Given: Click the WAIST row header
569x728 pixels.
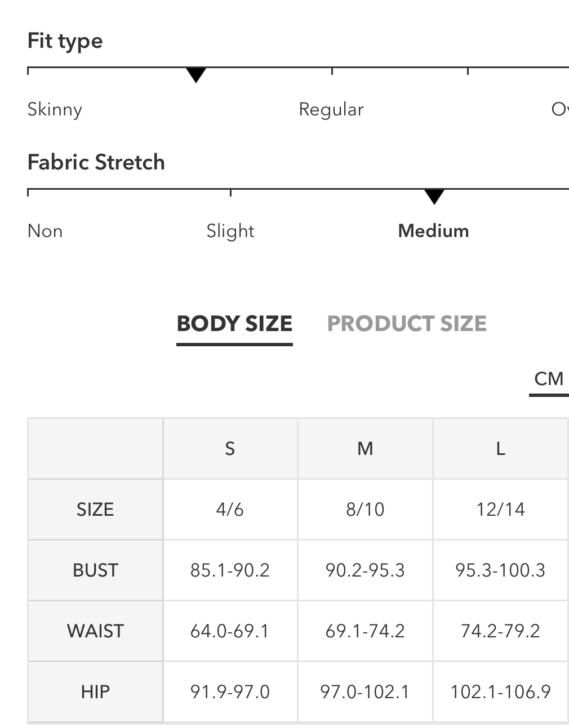Looking at the screenshot, I should tap(95, 631).
